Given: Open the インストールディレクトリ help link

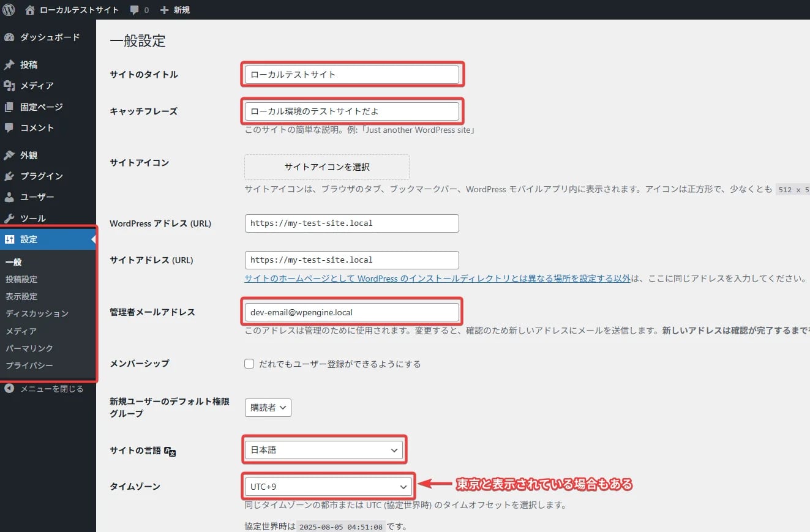Looking at the screenshot, I should click(437, 278).
